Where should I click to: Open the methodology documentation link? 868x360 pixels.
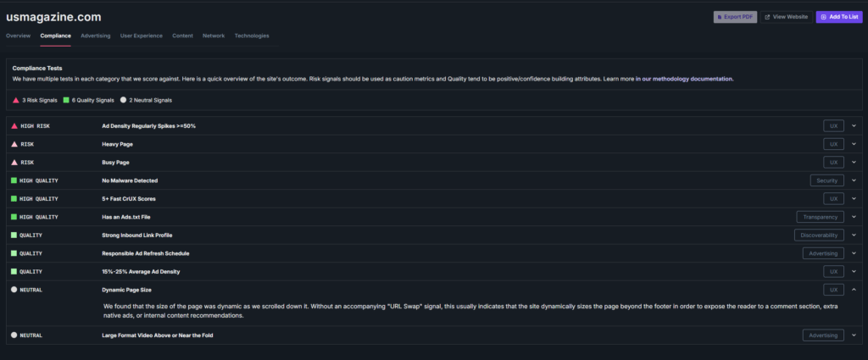pyautogui.click(x=684, y=79)
